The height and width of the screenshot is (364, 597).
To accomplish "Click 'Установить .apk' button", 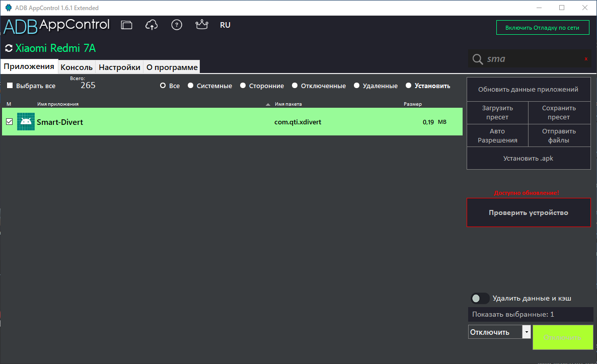I will pyautogui.click(x=529, y=159).
